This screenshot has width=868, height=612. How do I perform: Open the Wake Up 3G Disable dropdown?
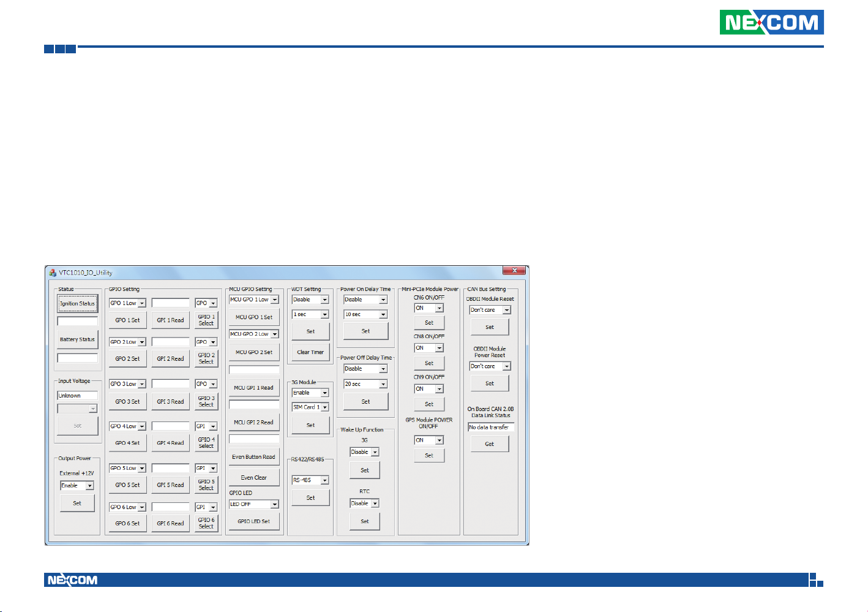365,452
